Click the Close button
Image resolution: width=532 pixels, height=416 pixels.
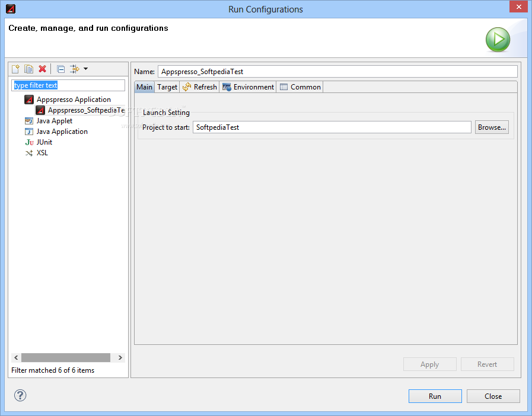tap(493, 396)
